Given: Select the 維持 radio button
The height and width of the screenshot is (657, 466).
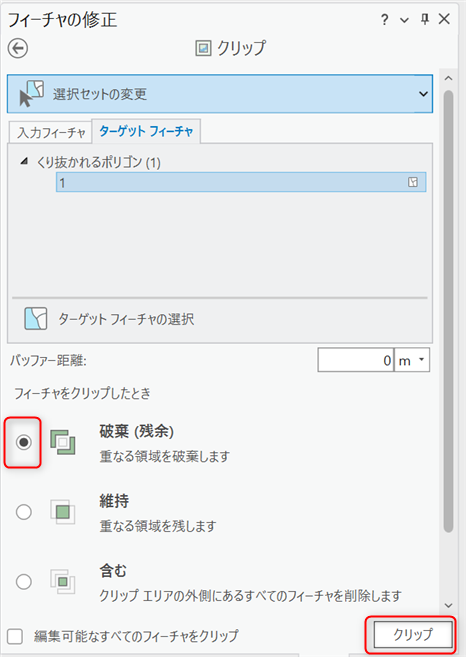Looking at the screenshot, I should (23, 512).
